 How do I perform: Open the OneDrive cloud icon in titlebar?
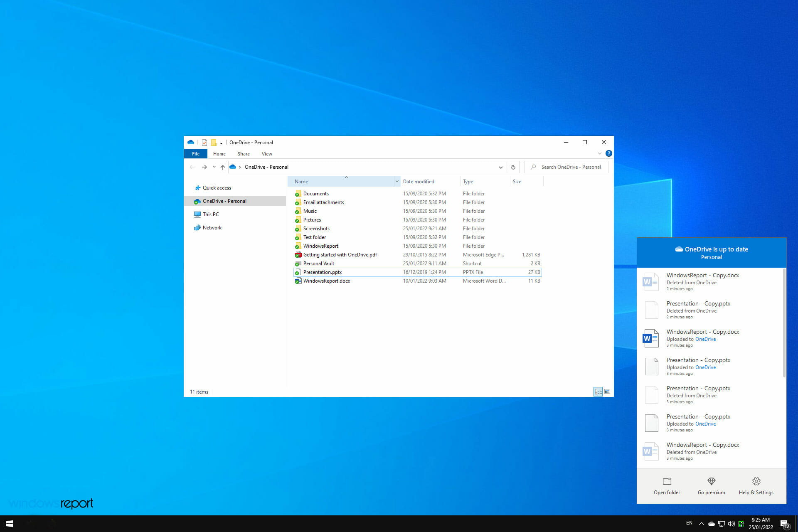[x=191, y=142]
